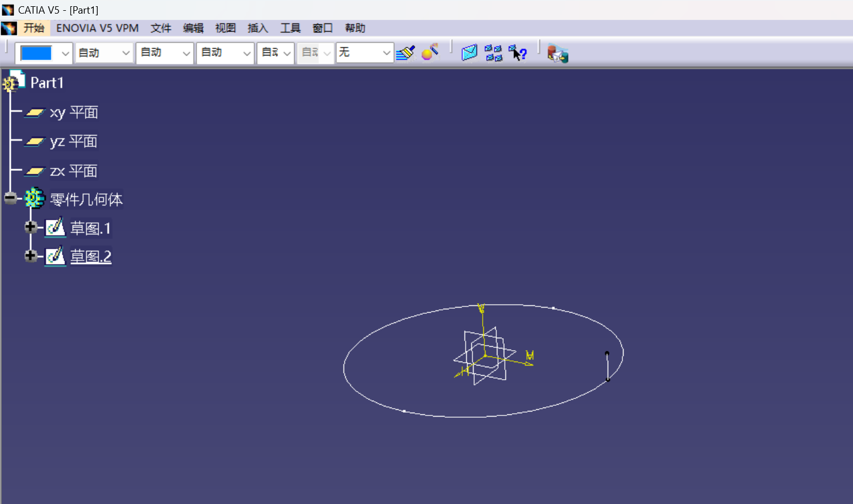This screenshot has height=504, width=853.
Task: Open the Graphic Properties Wizard icon
Action: coord(430,52)
